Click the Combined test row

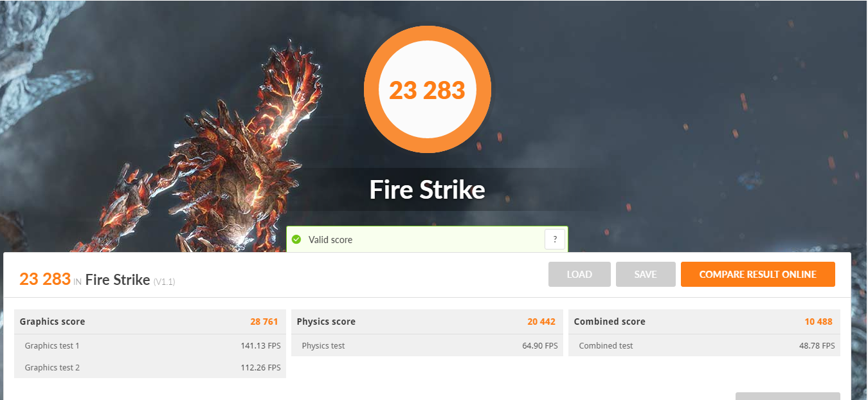tap(704, 345)
